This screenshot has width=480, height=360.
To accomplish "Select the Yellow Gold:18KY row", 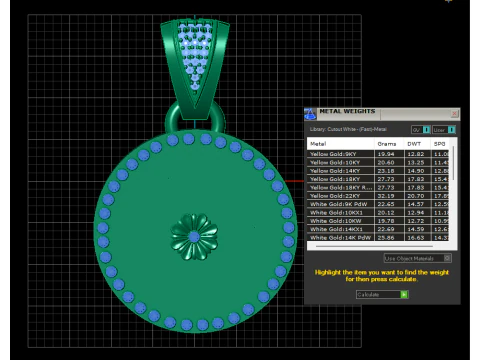I will coord(378,179).
